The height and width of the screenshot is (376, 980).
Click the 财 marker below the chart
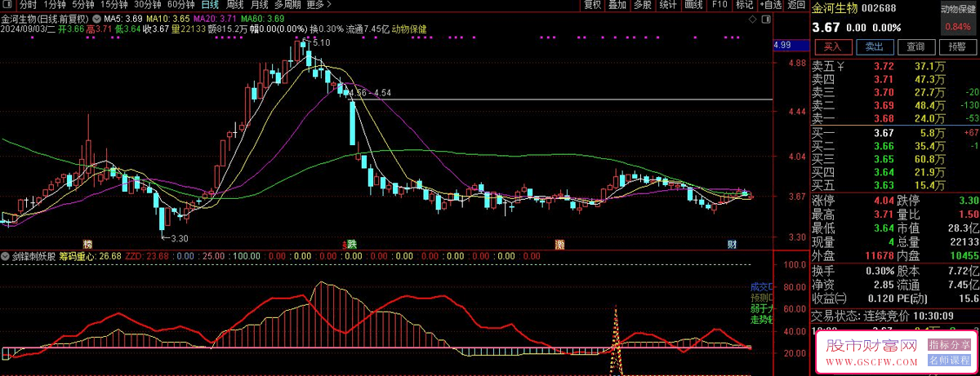pyautogui.click(x=733, y=244)
